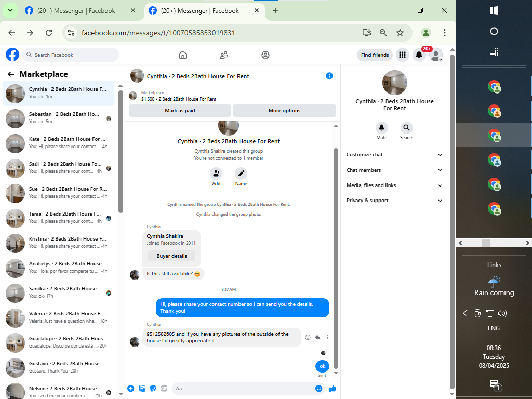Screen dimensions: 532x399
Task: Open more options for Cynthia's message
Action: pyautogui.click(x=327, y=337)
